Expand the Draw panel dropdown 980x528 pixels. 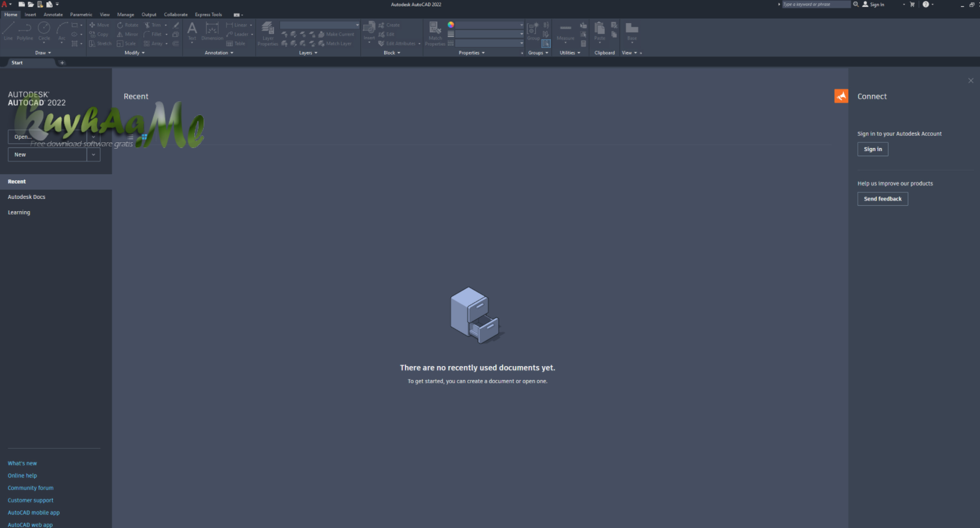43,53
